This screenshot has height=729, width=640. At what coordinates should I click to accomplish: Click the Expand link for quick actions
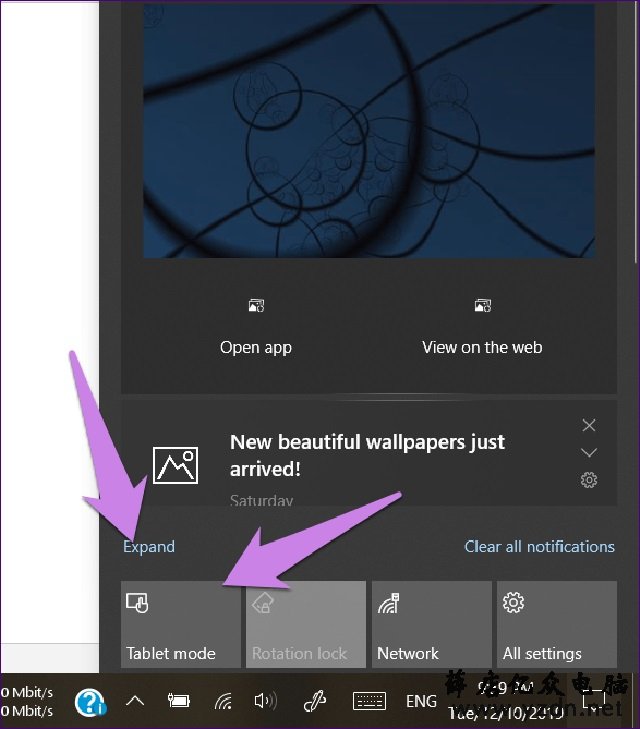(149, 546)
